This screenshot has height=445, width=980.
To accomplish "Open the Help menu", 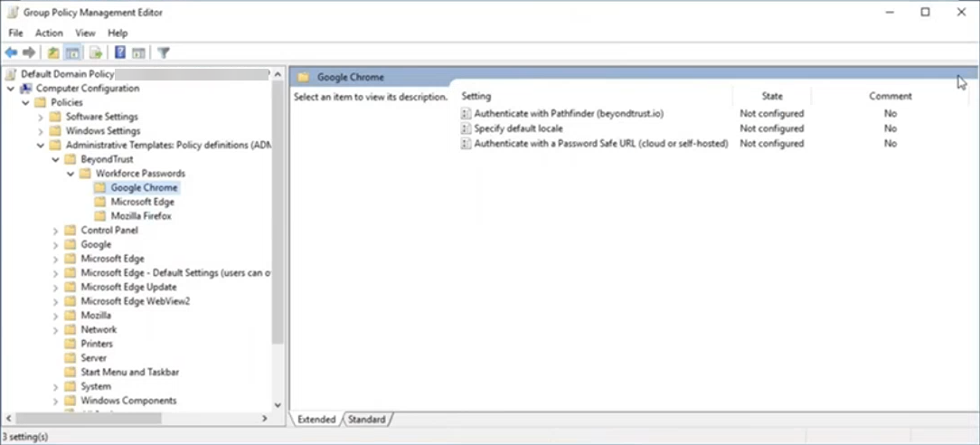I will (118, 33).
